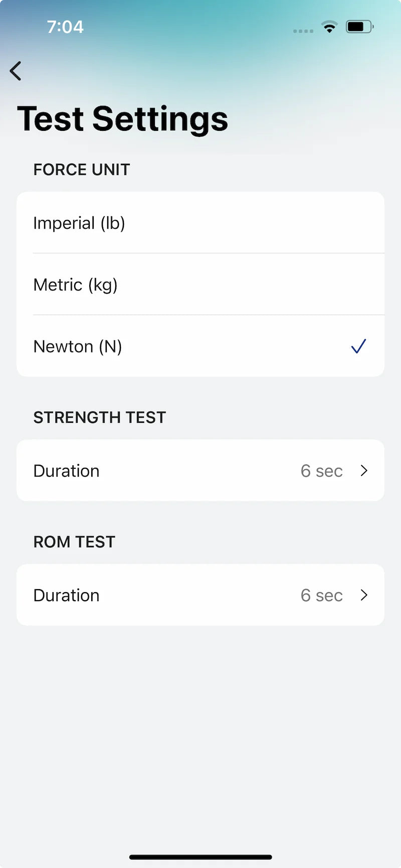The width and height of the screenshot is (401, 868).
Task: Tap the ROM Test 6 sec value
Action: [x=321, y=595]
